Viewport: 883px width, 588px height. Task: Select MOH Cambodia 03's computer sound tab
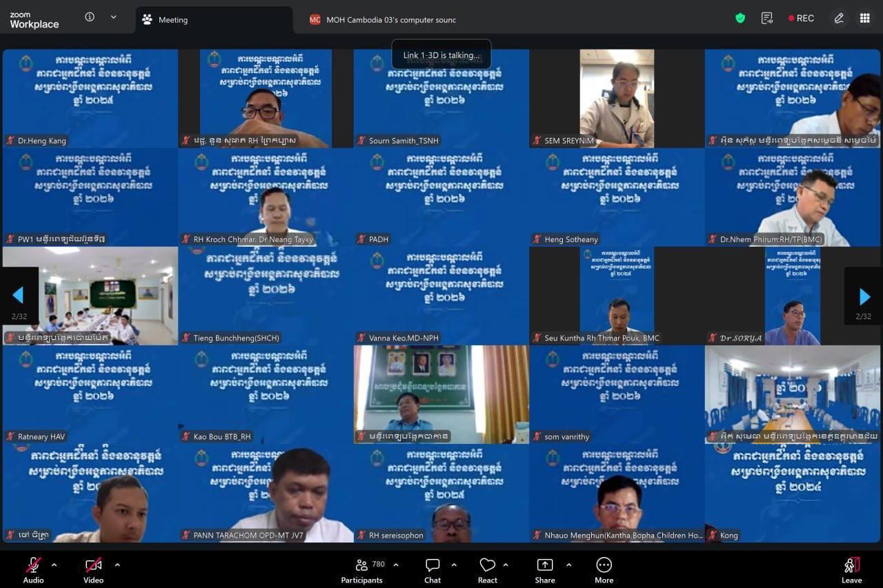383,20
